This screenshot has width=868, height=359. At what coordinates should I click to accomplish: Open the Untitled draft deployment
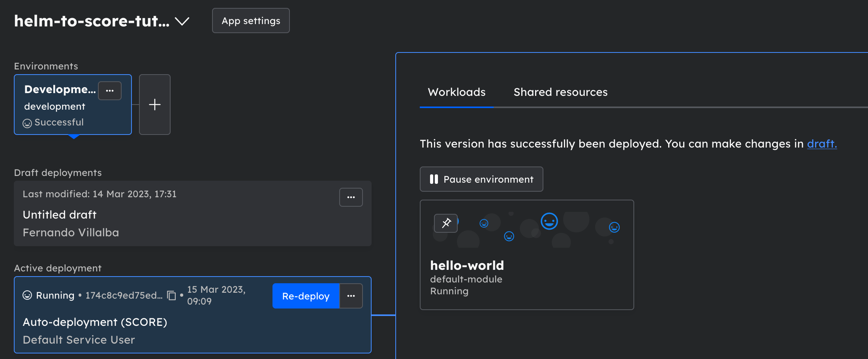193,213
